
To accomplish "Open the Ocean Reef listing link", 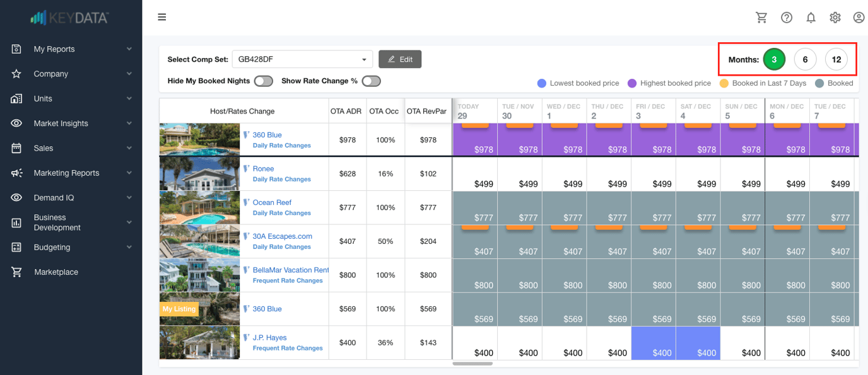I will (x=271, y=202).
